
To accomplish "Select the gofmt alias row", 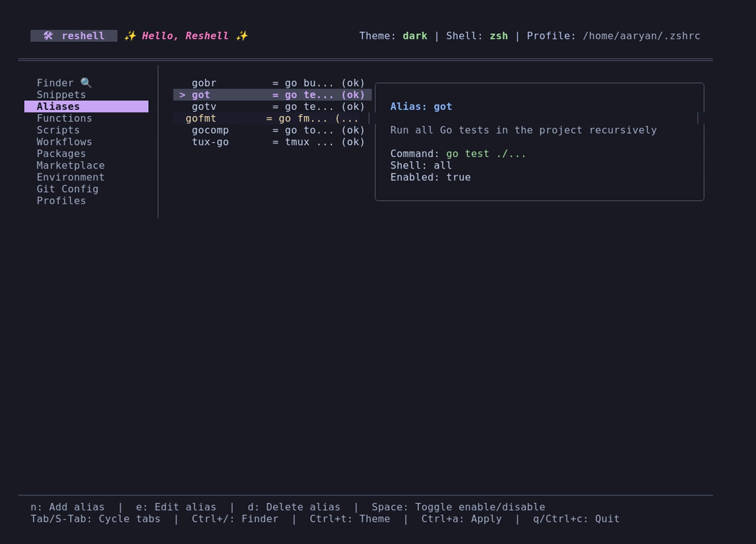I will point(269,118).
